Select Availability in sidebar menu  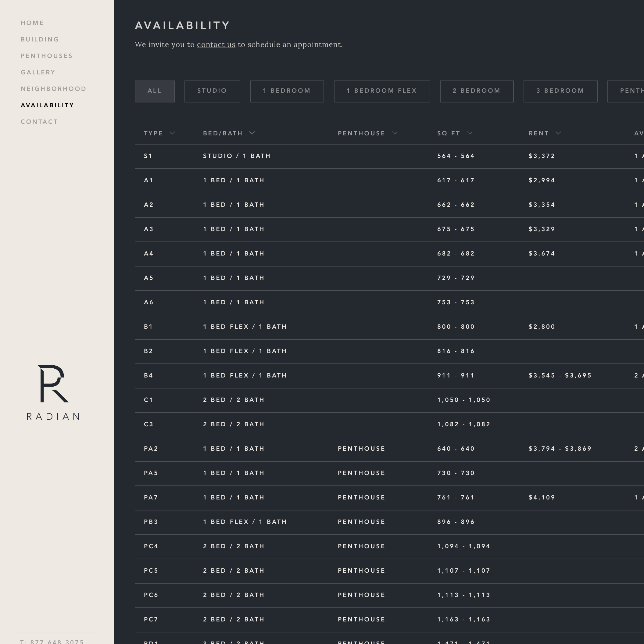47,105
